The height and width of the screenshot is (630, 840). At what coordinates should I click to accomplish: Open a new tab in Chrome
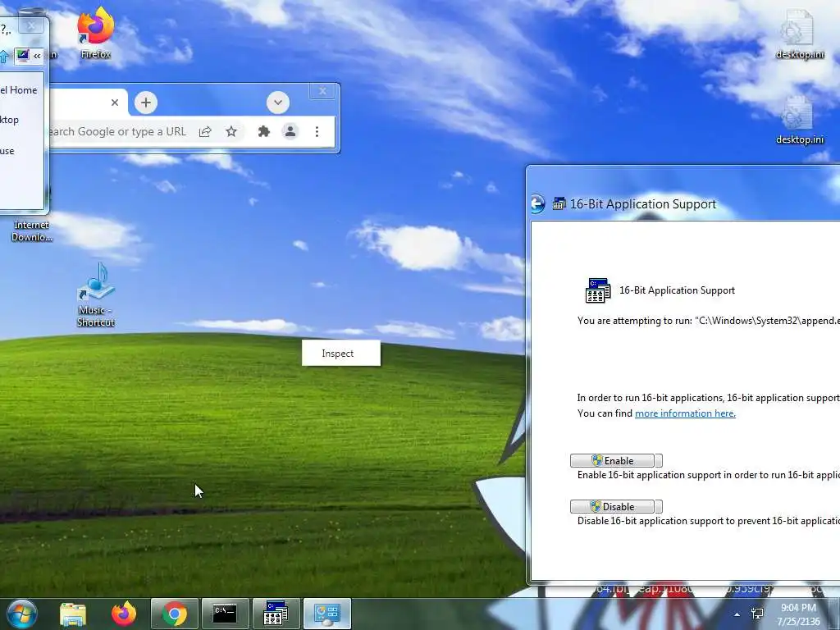click(146, 103)
